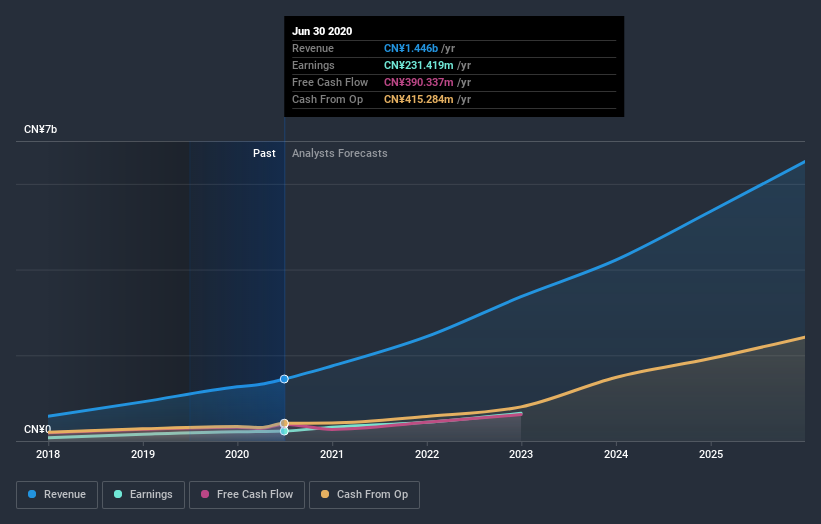Click the Cash From Op row label in tooltip

tap(327, 99)
